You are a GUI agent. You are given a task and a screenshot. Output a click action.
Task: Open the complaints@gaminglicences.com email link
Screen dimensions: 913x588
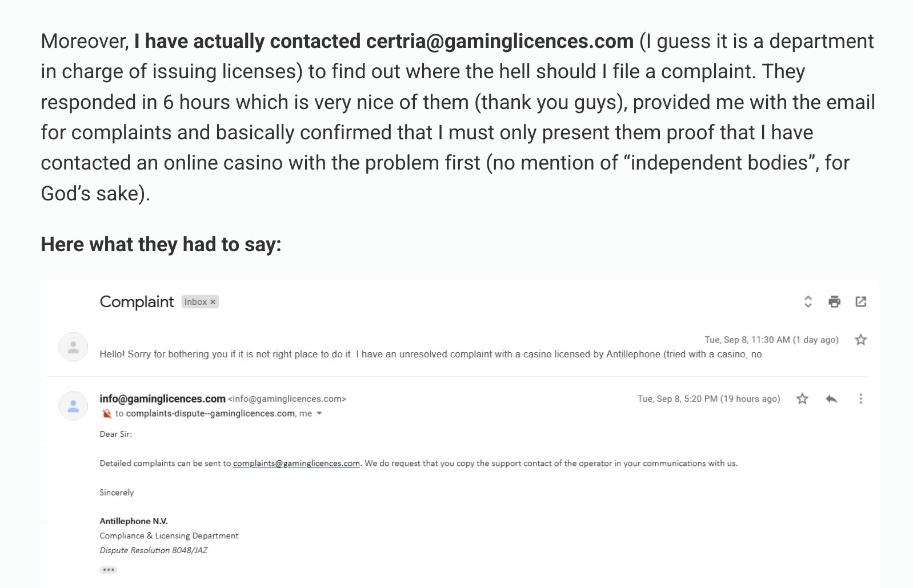coord(297,463)
